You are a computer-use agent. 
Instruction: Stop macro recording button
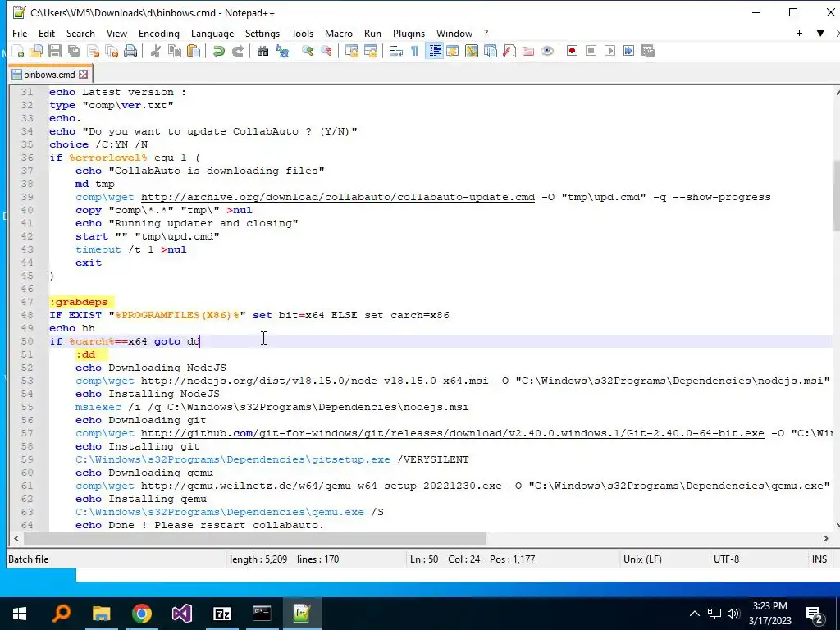[x=591, y=51]
